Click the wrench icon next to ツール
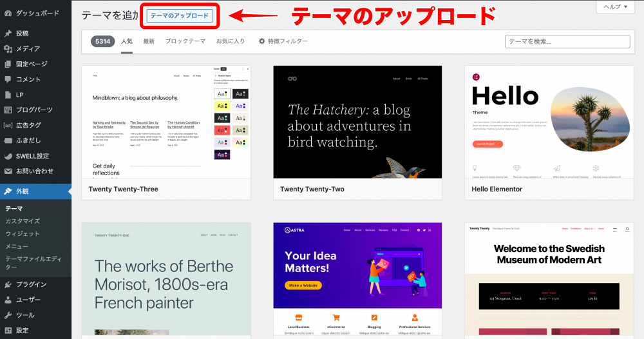 [x=8, y=315]
